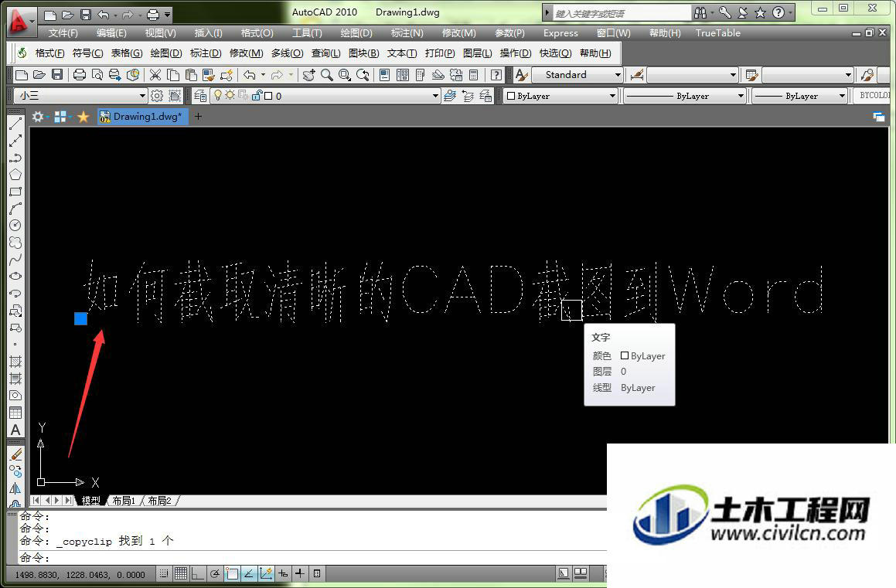Select the Polygon draw tool

15,175
